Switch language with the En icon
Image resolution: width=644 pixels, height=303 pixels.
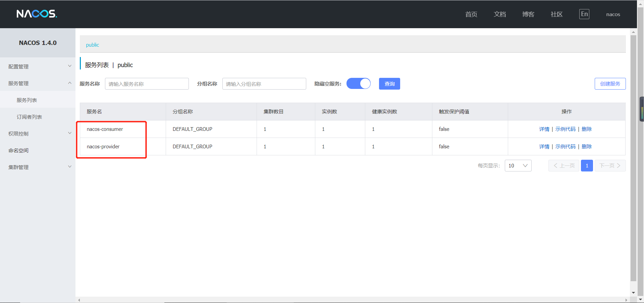(x=584, y=14)
